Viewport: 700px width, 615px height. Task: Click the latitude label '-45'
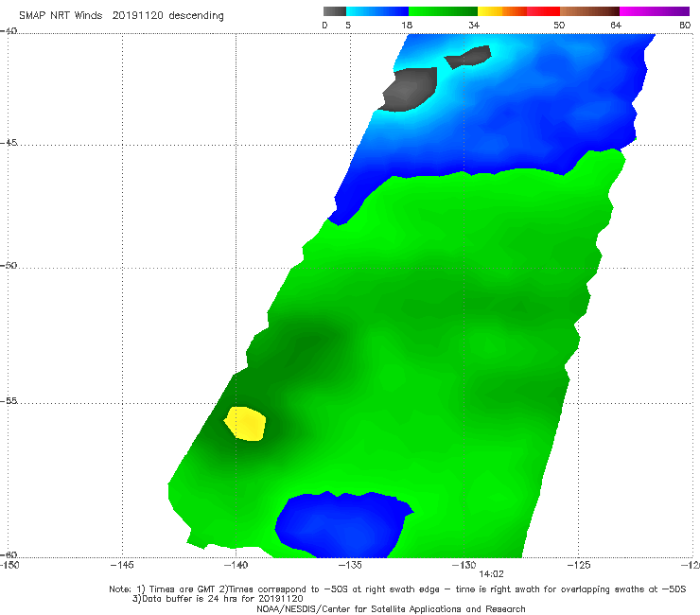(9, 143)
